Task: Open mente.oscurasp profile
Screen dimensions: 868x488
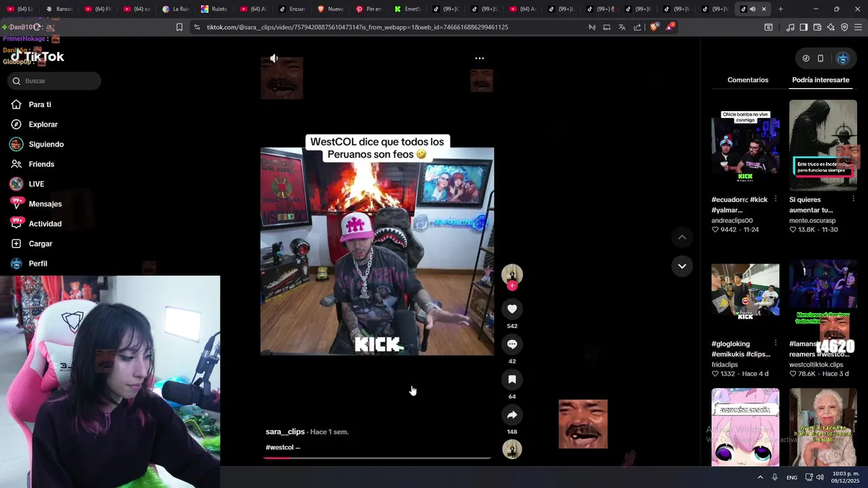Action: click(x=812, y=220)
